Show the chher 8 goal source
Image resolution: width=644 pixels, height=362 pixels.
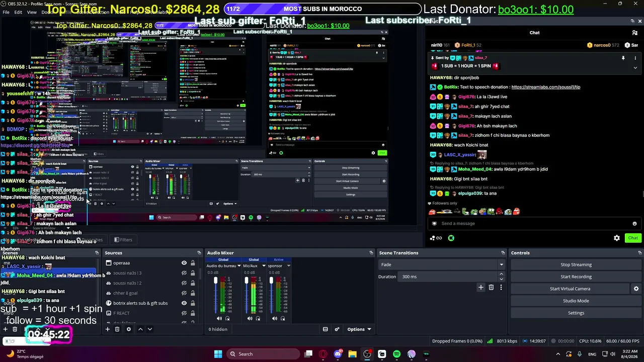(184, 293)
